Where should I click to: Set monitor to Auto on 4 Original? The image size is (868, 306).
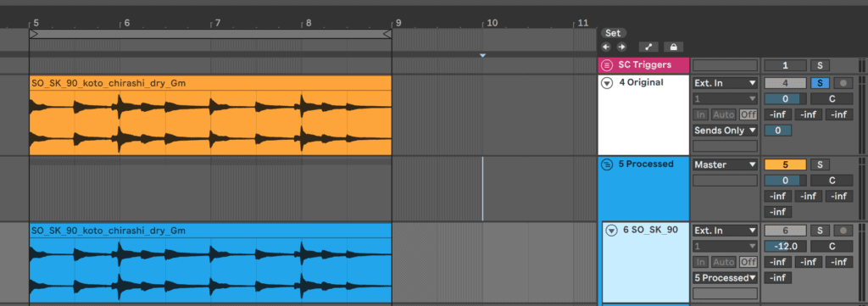[724, 114]
